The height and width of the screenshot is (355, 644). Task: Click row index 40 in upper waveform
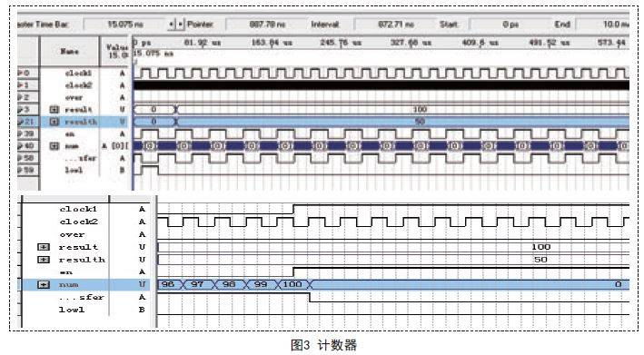coord(27,146)
